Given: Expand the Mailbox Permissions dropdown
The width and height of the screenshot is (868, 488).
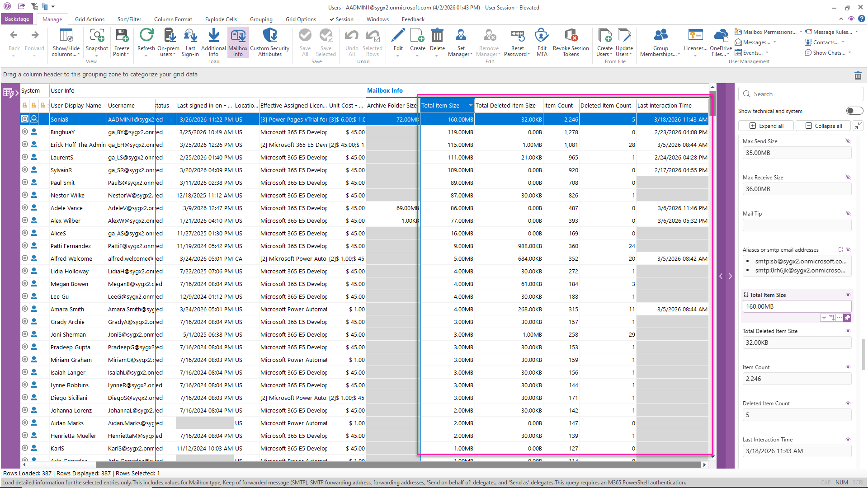Looking at the screenshot, I should click(801, 32).
